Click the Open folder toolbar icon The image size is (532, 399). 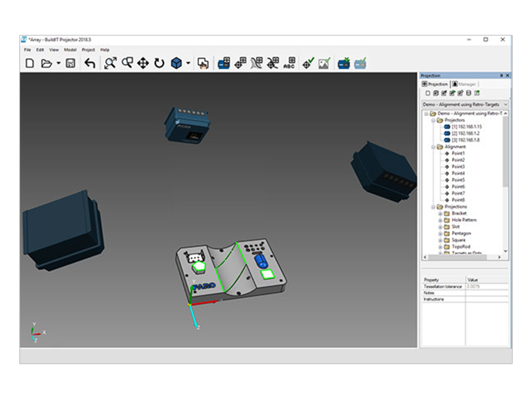(x=47, y=64)
